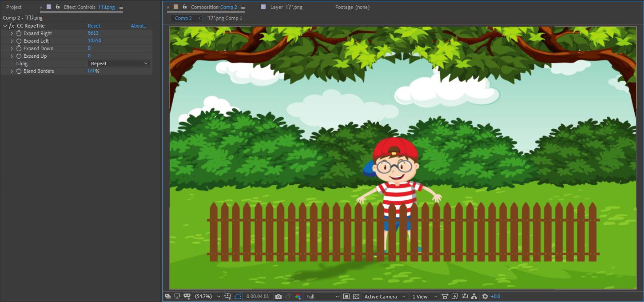The width and height of the screenshot is (644, 302).
Task: Open the magnification ratio dropdown 54.7%
Action: coord(207,296)
